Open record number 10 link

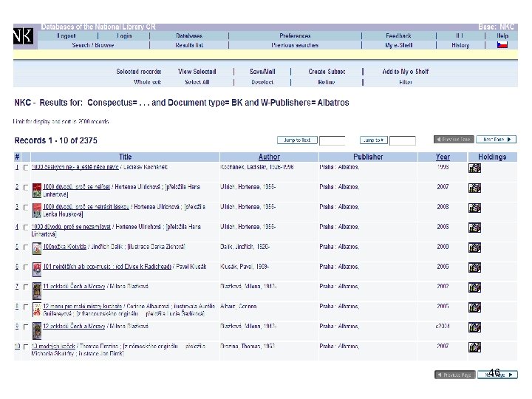point(17,346)
